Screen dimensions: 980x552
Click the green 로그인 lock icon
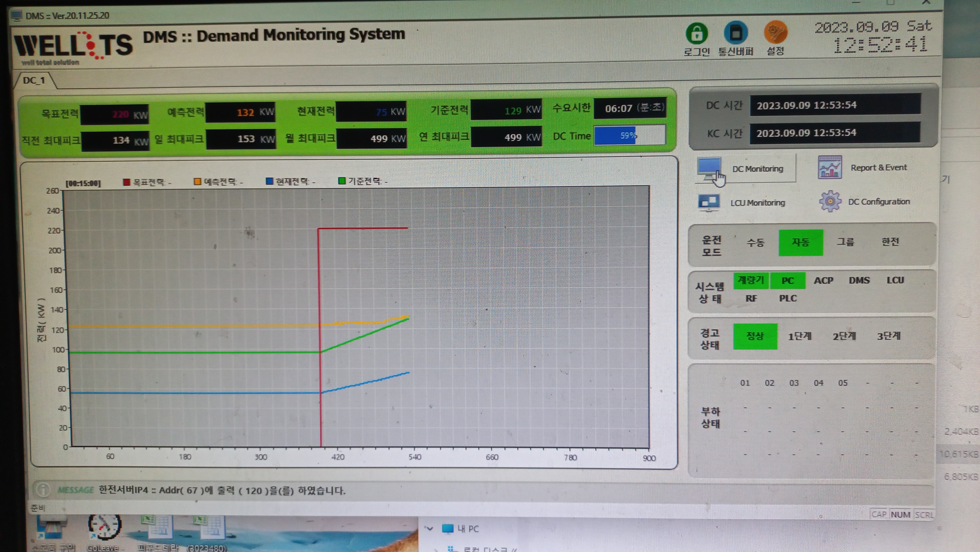click(696, 33)
